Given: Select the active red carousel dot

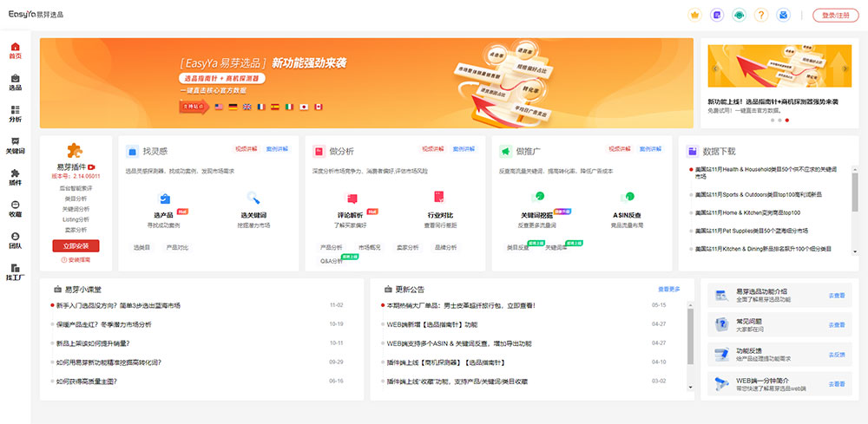Looking at the screenshot, I should point(787,120).
